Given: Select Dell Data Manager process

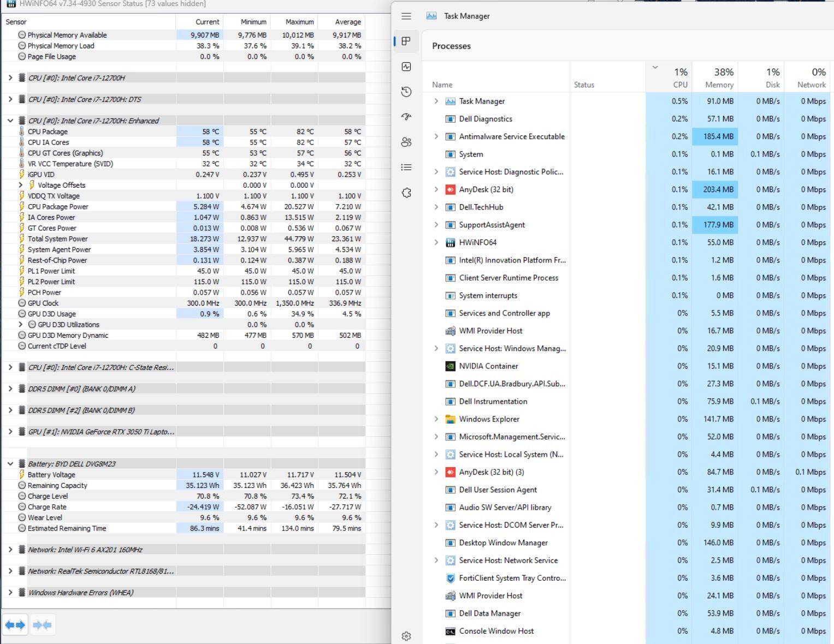Looking at the screenshot, I should click(627, 613).
